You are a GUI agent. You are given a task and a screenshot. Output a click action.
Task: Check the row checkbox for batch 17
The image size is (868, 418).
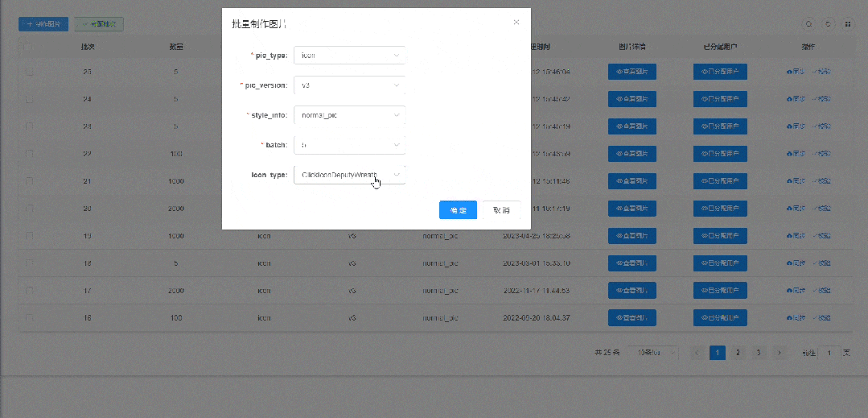tap(29, 291)
